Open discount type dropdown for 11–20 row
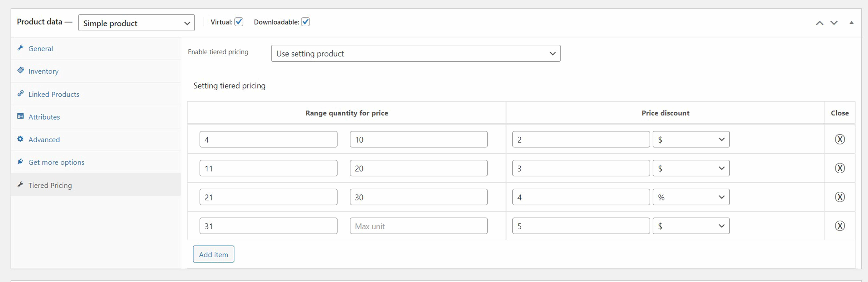Image resolution: width=868 pixels, height=282 pixels. (691, 168)
